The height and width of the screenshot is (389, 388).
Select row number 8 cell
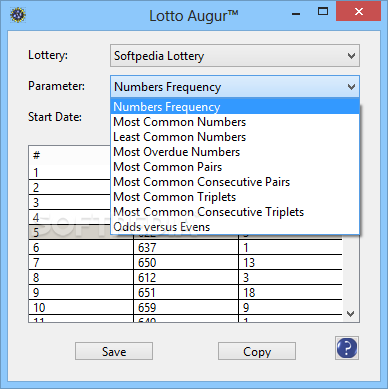[x=81, y=277]
